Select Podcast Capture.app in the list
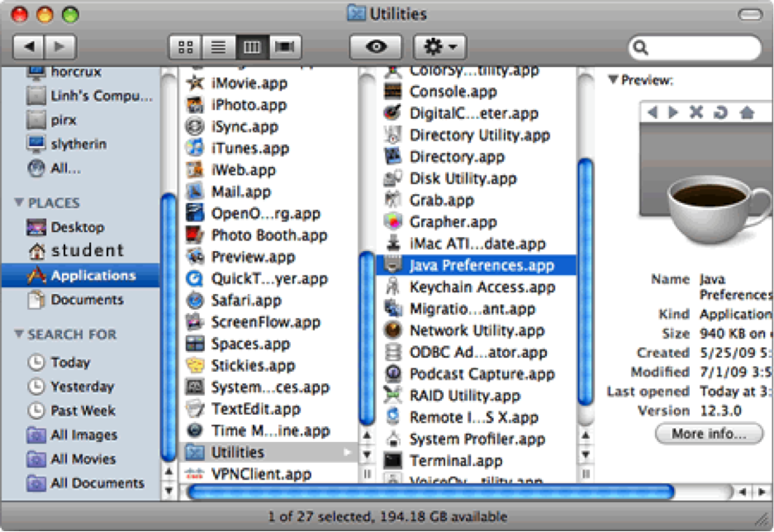The width and height of the screenshot is (774, 532). pyautogui.click(x=477, y=373)
